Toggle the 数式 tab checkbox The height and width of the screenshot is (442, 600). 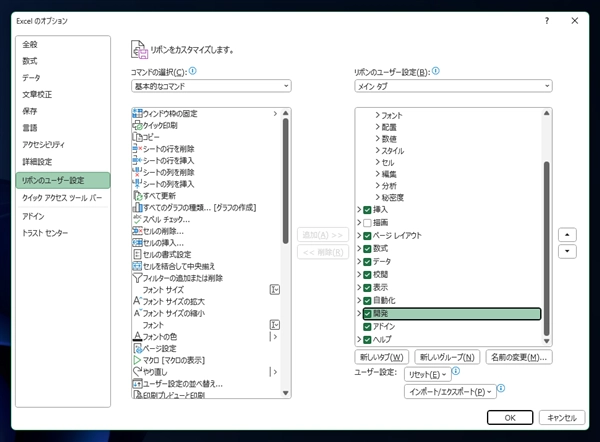tap(367, 249)
